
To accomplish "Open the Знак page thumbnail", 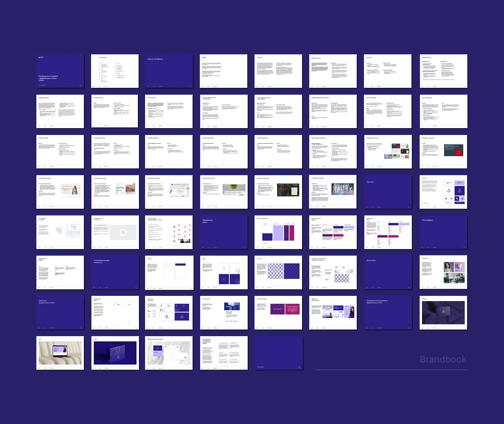I will click(224, 272).
